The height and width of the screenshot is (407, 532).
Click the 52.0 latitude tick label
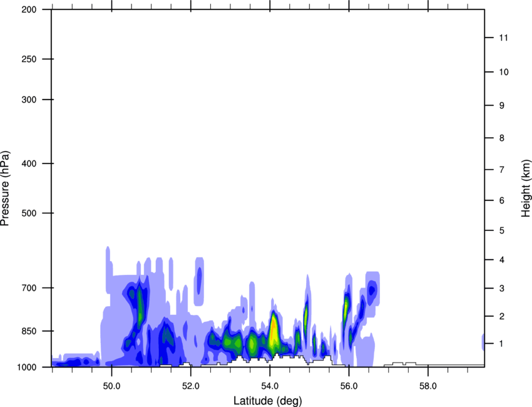point(191,386)
